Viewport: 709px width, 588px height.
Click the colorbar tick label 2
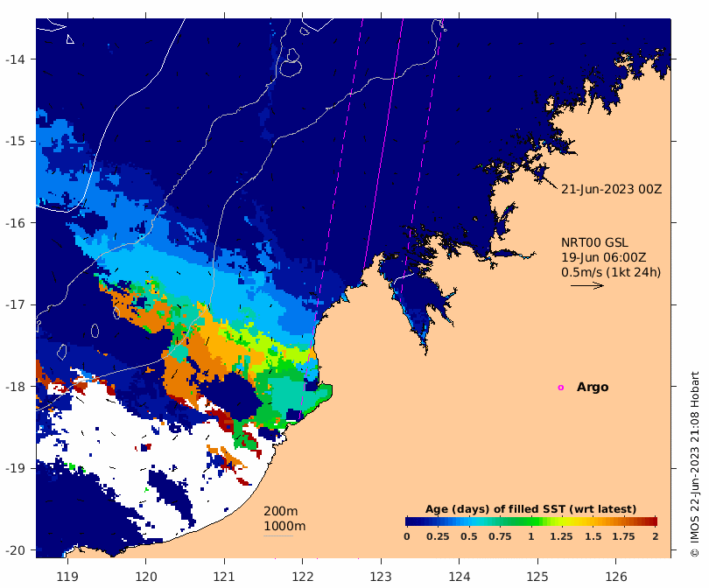point(656,537)
